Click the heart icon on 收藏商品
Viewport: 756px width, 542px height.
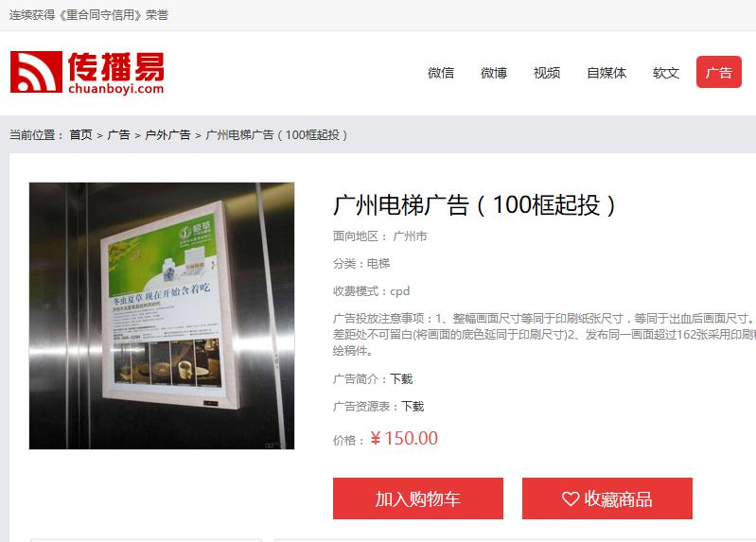[571, 498]
